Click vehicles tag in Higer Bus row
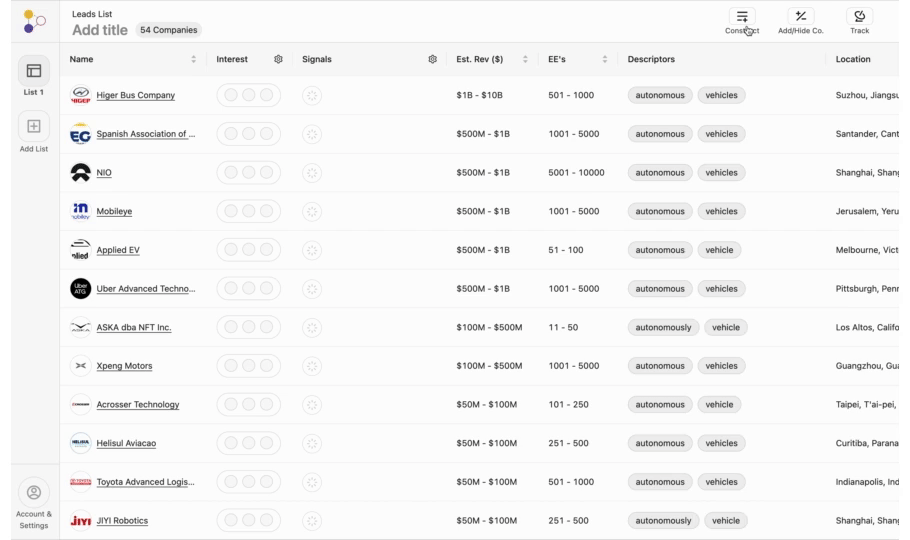 [721, 95]
